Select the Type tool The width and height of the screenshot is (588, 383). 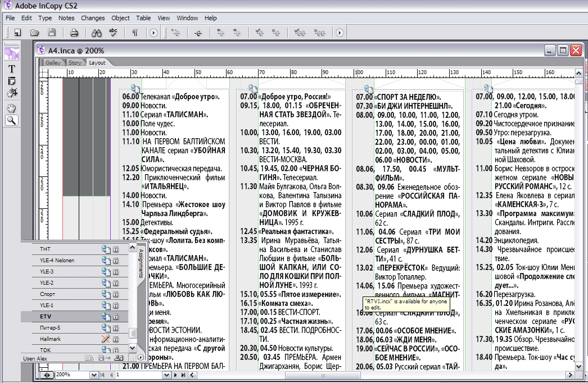[x=12, y=69]
